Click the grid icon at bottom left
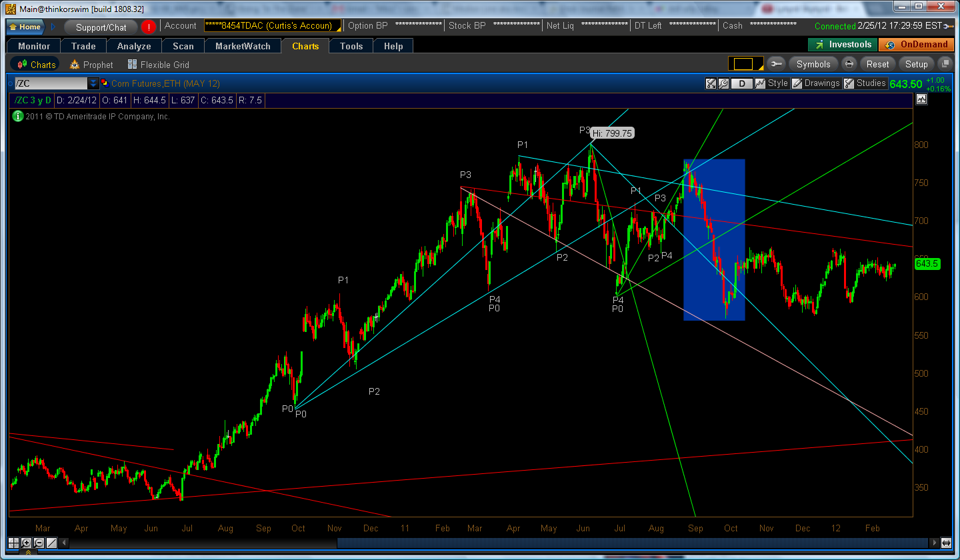The image size is (960, 560). pyautogui.click(x=14, y=543)
